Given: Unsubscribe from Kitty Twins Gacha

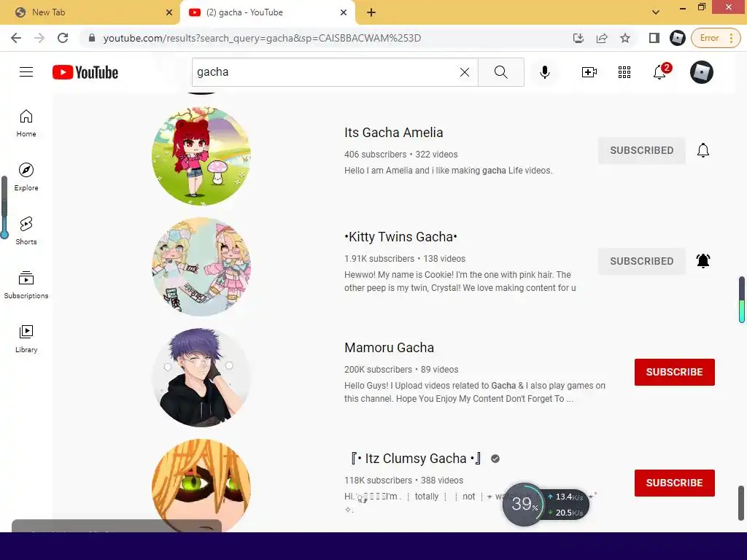Looking at the screenshot, I should pyautogui.click(x=642, y=261).
